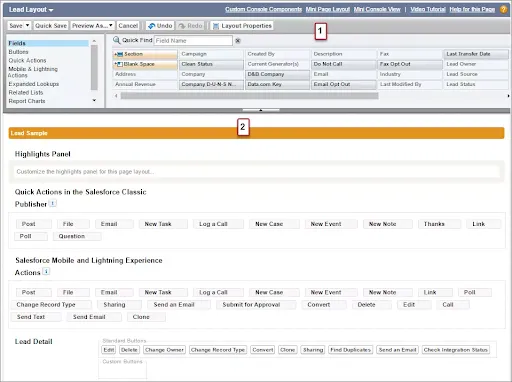Select Expanded Lookups category
This screenshot has height=382, width=512.
[x=34, y=84]
